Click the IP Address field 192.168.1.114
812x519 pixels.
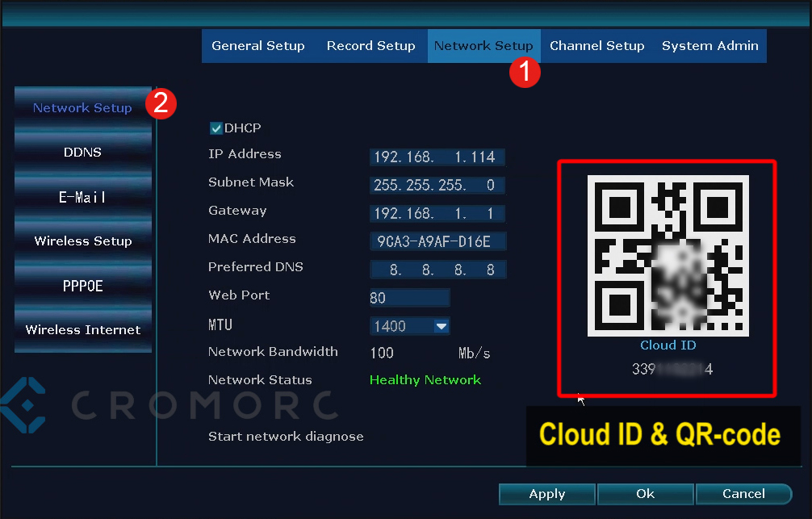pyautogui.click(x=437, y=157)
